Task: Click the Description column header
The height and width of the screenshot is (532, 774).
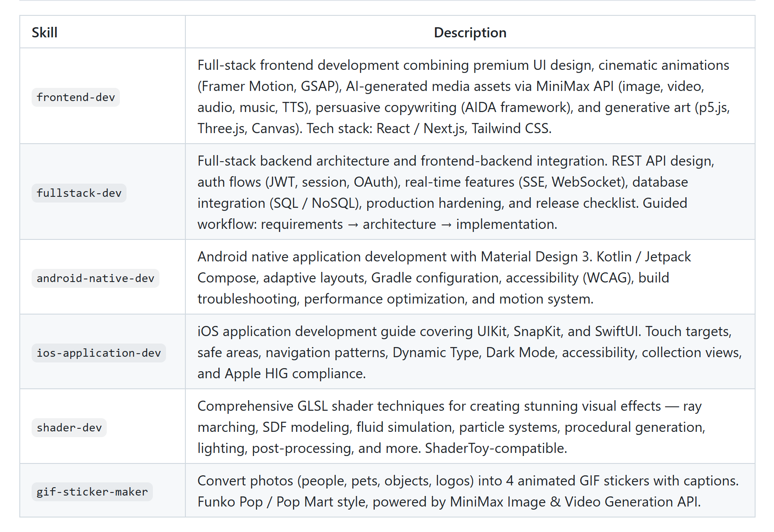Action: click(x=470, y=33)
